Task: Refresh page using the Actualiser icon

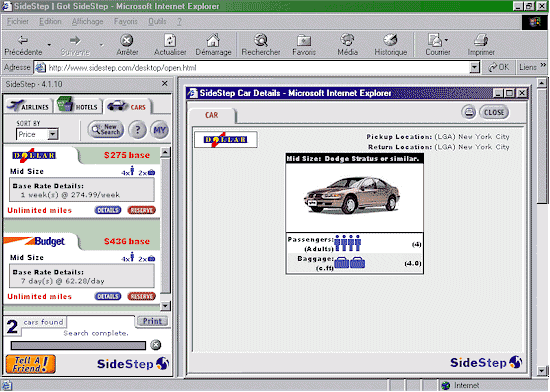Action: click(170, 40)
